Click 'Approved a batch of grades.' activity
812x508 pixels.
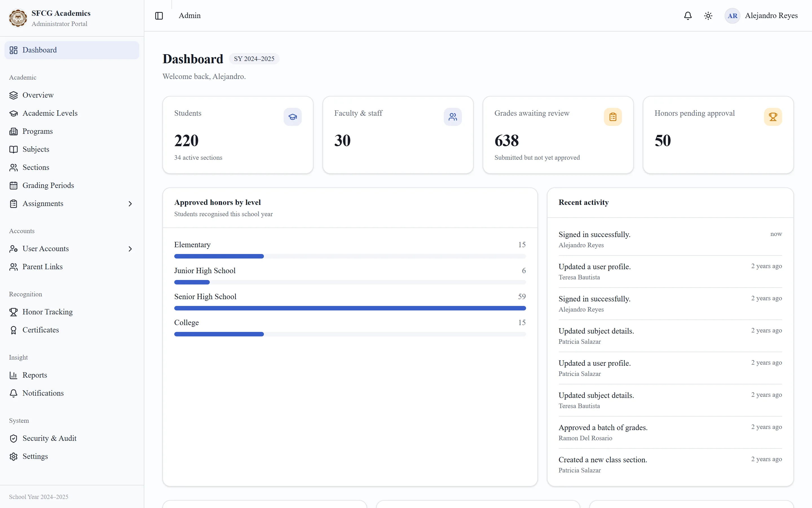603,428
